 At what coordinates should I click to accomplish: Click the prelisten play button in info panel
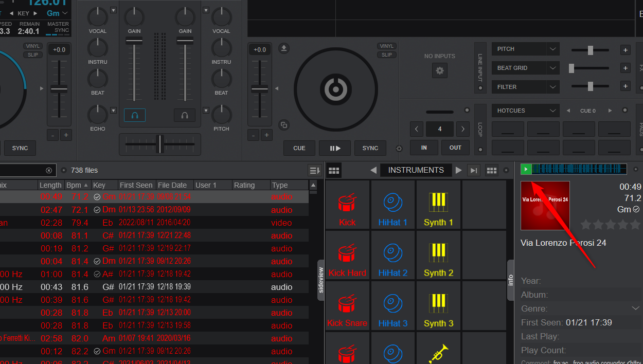tap(526, 169)
